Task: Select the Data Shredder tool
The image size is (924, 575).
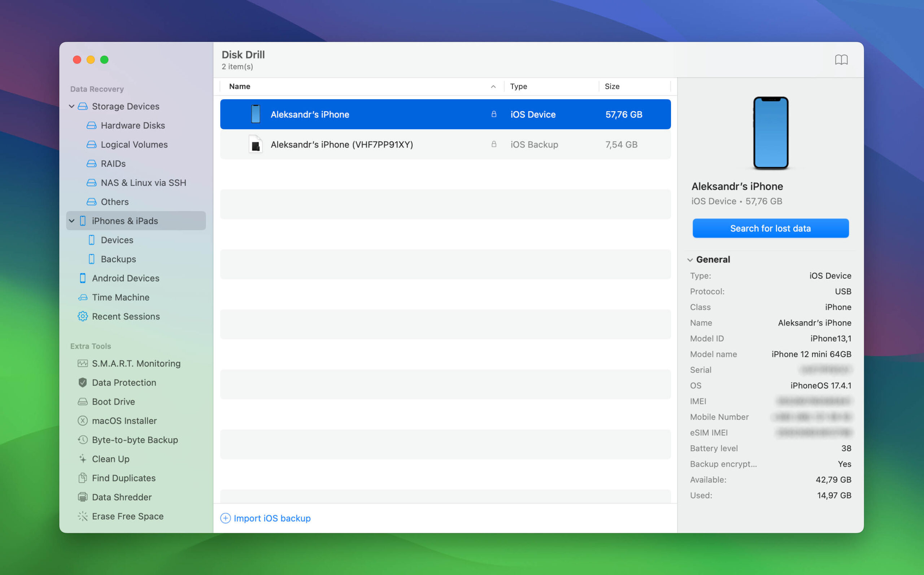Action: (x=122, y=497)
